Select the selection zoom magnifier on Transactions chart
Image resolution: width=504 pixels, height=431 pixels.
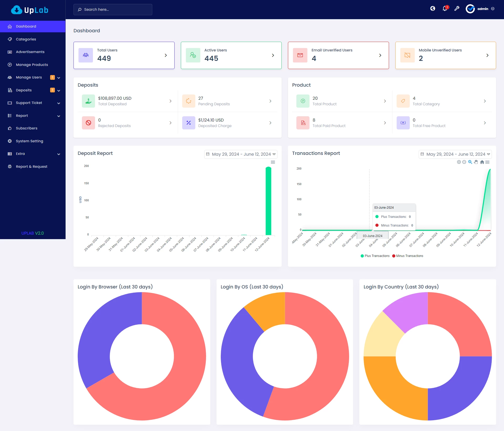(470, 162)
